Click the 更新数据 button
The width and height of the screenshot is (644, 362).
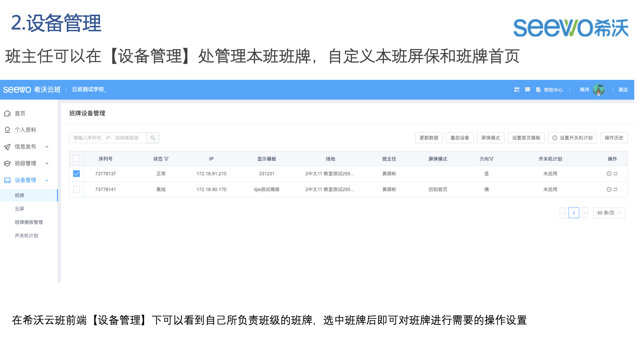429,138
